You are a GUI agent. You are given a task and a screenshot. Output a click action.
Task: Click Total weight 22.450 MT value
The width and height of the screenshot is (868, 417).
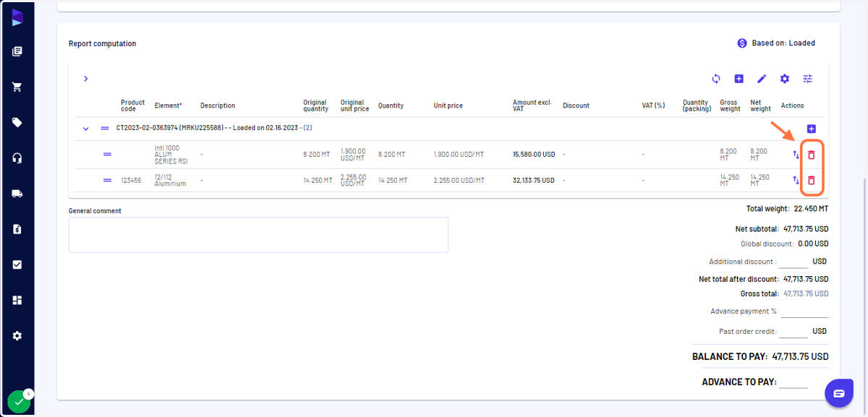811,209
